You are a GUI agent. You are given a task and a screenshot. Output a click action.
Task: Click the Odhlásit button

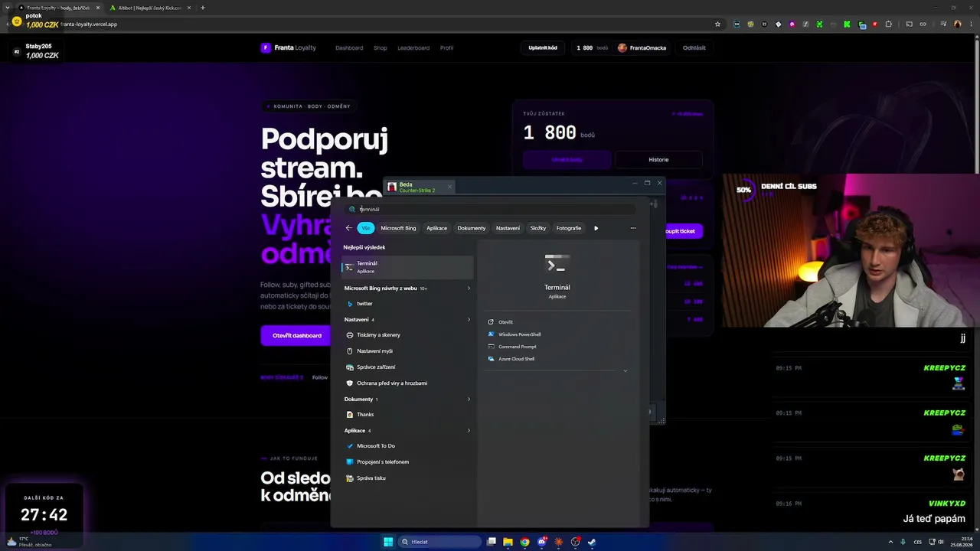tap(694, 48)
